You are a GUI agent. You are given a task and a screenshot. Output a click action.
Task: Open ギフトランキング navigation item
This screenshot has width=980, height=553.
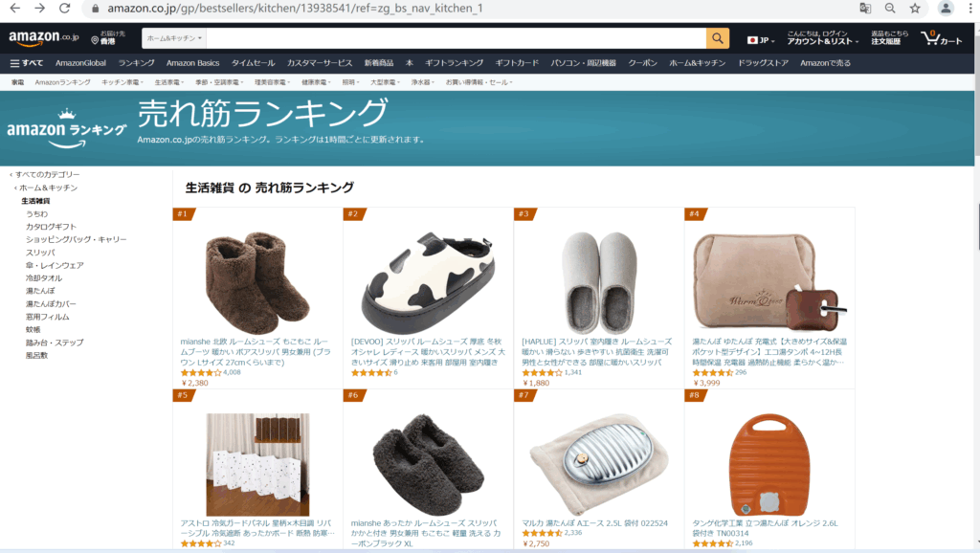tap(454, 63)
